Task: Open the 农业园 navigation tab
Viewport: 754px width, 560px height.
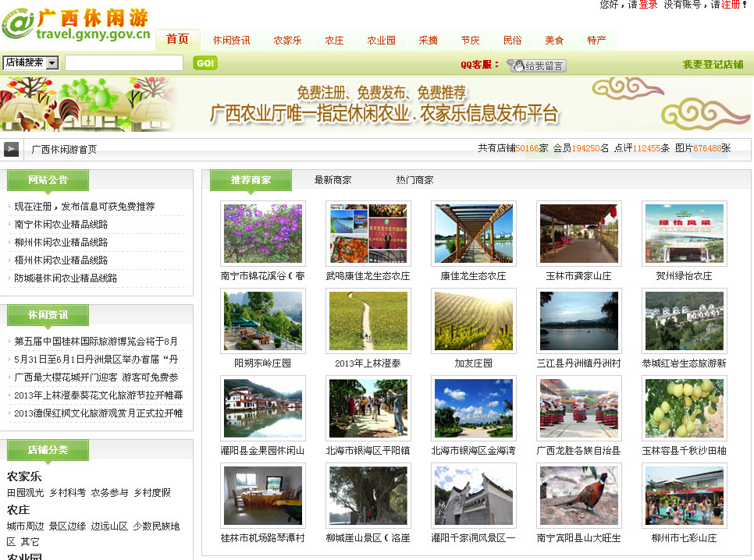Action: tap(382, 41)
